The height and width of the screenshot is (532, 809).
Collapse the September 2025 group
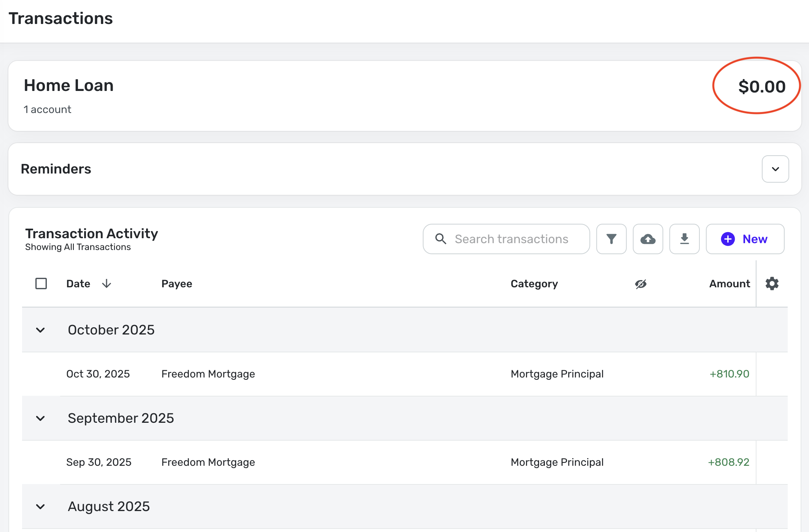tap(40, 418)
